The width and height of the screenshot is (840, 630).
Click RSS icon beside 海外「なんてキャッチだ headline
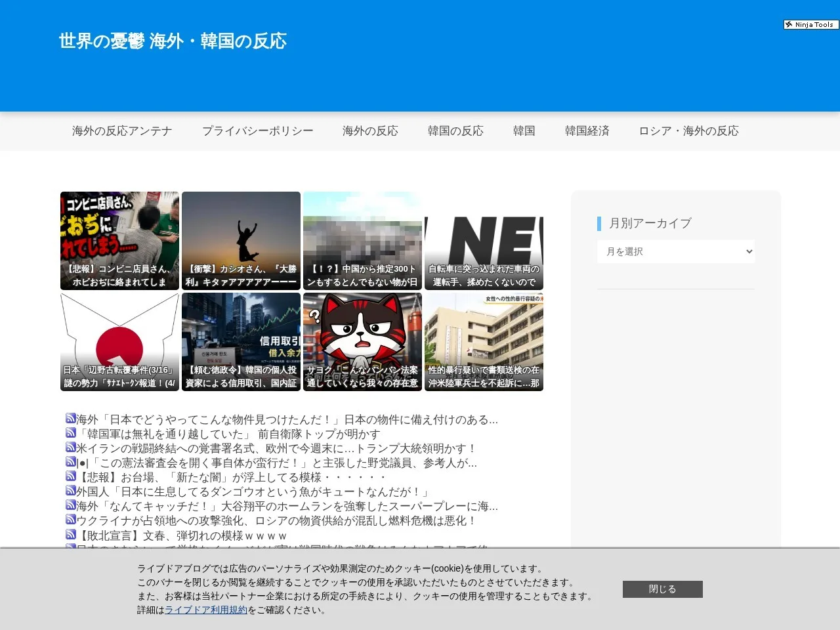tap(71, 505)
